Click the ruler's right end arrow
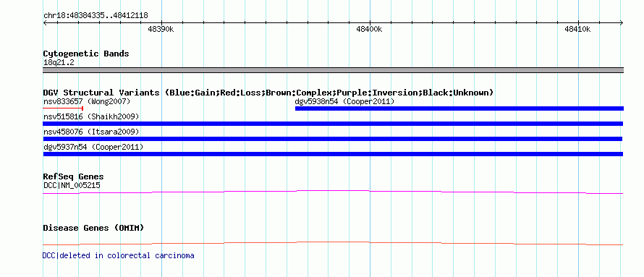644x277 pixels. (x=622, y=22)
